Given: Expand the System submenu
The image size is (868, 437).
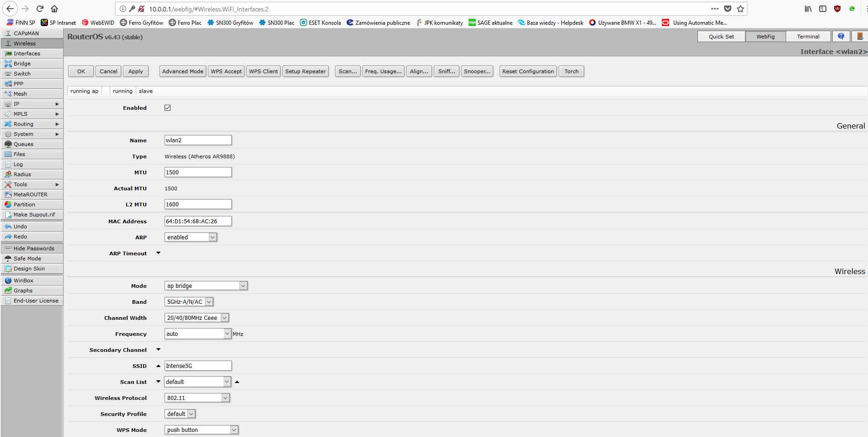Looking at the screenshot, I should point(32,134).
